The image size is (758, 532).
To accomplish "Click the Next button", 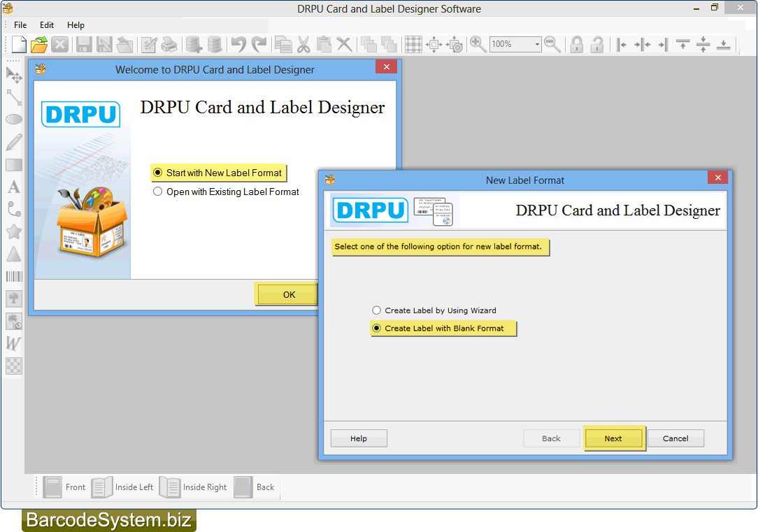I will 613,438.
